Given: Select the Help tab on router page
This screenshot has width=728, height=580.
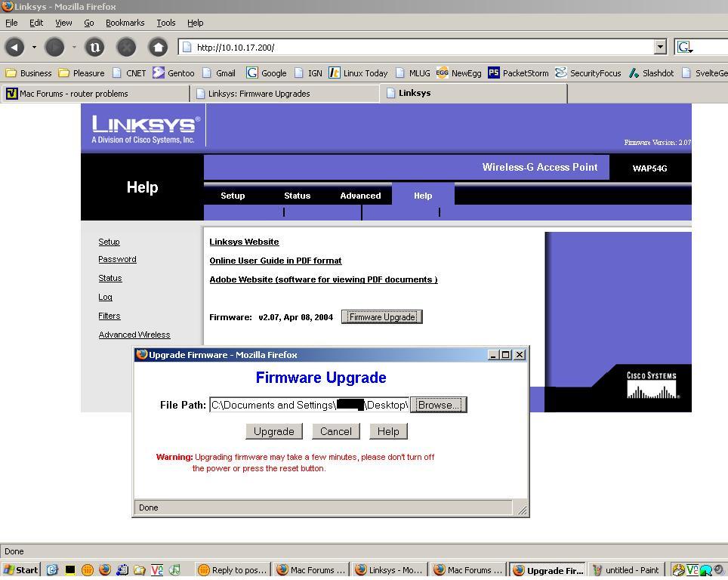Looking at the screenshot, I should click(x=423, y=196).
